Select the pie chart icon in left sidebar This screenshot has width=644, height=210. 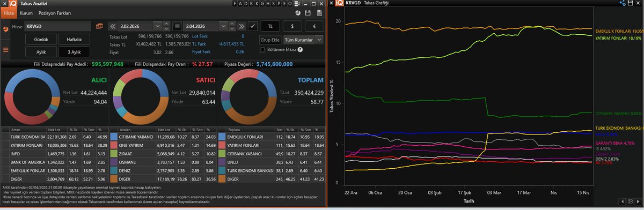[5, 29]
